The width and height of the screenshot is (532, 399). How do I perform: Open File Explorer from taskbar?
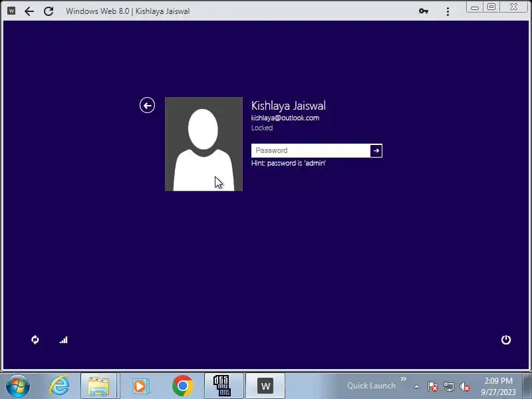tap(98, 386)
